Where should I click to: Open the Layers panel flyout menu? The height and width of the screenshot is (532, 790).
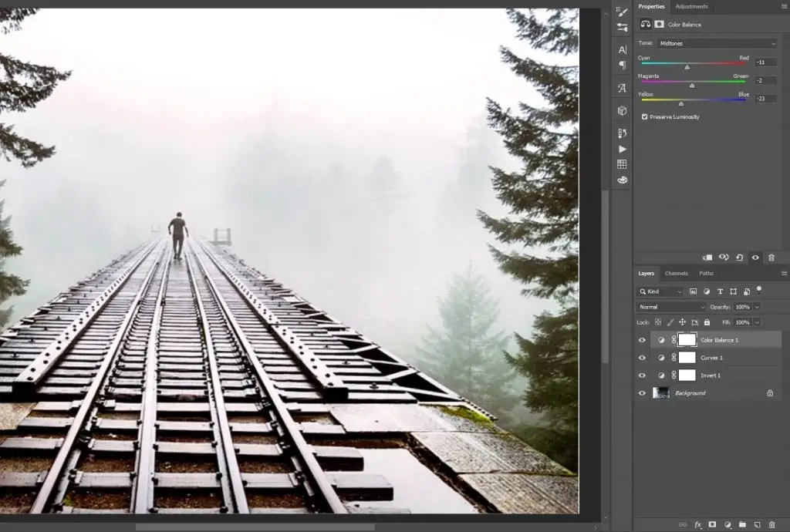coord(784,273)
